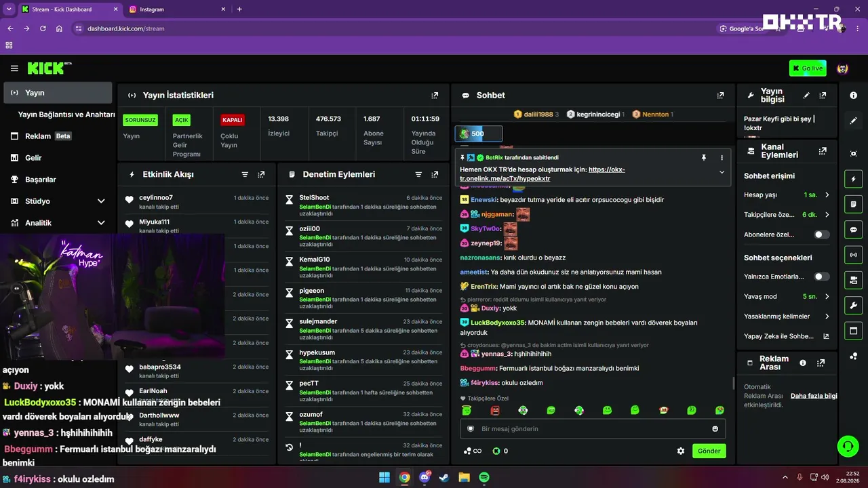Open Discord from the taskbar
This screenshot has height=488, width=868.
425,477
